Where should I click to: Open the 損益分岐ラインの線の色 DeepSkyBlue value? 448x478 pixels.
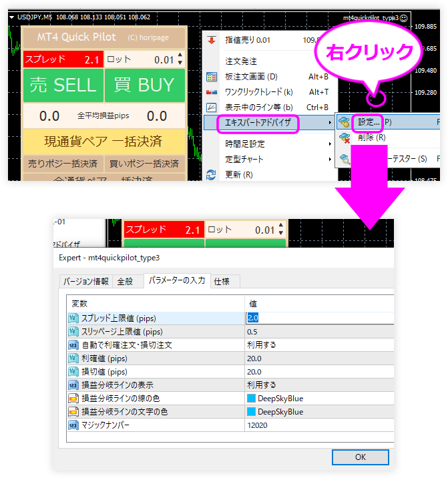click(x=319, y=399)
